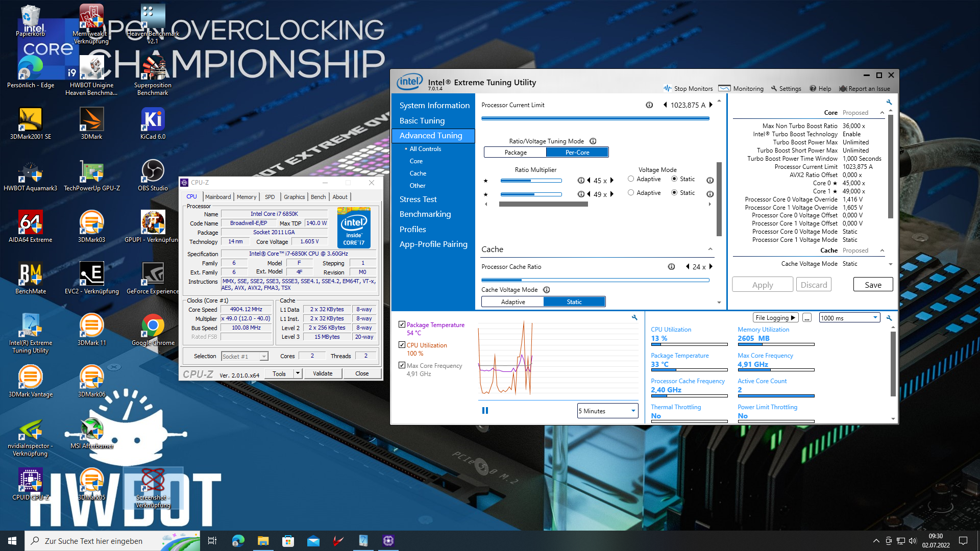Toggle Package Temperature graph checkbox
The height and width of the screenshot is (551, 980).
pyautogui.click(x=402, y=324)
